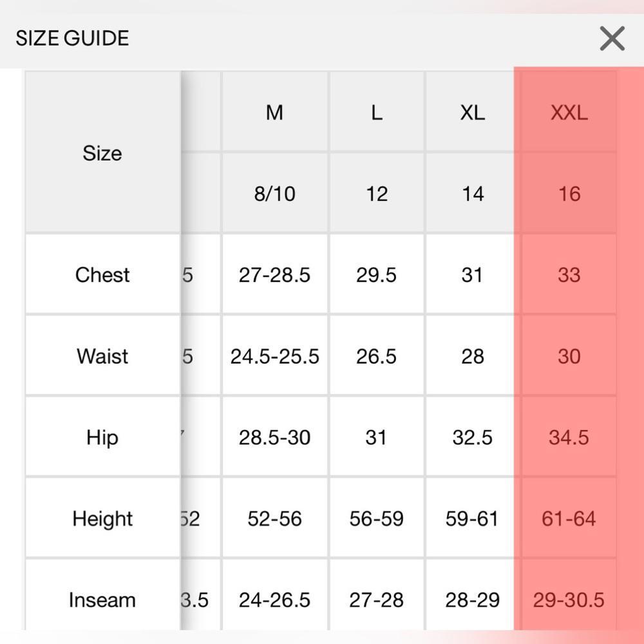Click the M size column header
The image size is (644, 644).
[x=274, y=113]
